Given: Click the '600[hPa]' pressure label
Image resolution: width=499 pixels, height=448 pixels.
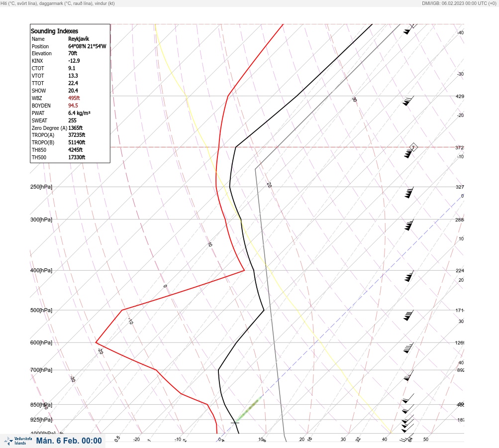Looking at the screenshot, I should pyautogui.click(x=41, y=342).
